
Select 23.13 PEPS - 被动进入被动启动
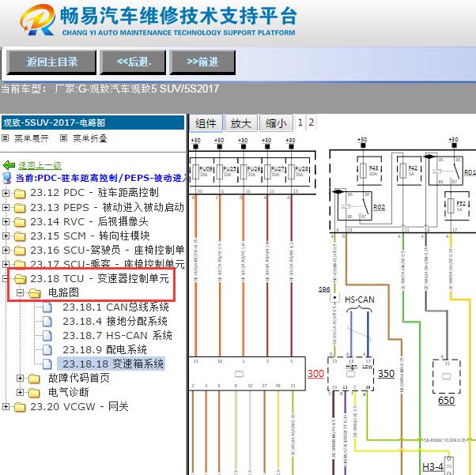(108, 207)
